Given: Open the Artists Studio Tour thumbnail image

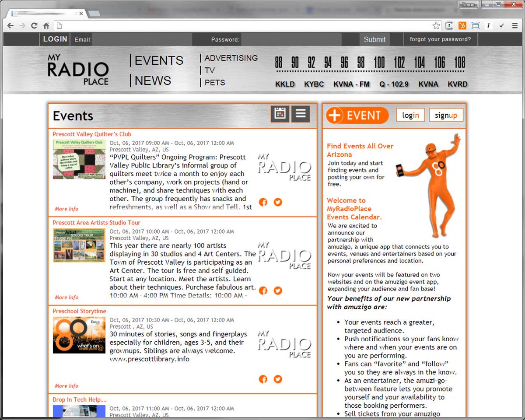Looking at the screenshot, I should (x=79, y=245).
